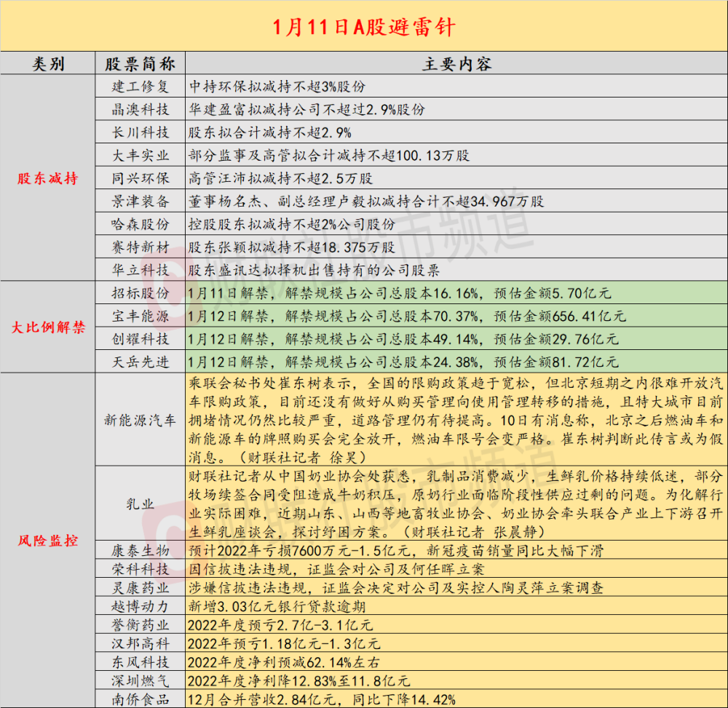Screen dimensions: 728x708
Task: Click the 南侨食品 revenue content cell
Action: pyautogui.click(x=456, y=699)
